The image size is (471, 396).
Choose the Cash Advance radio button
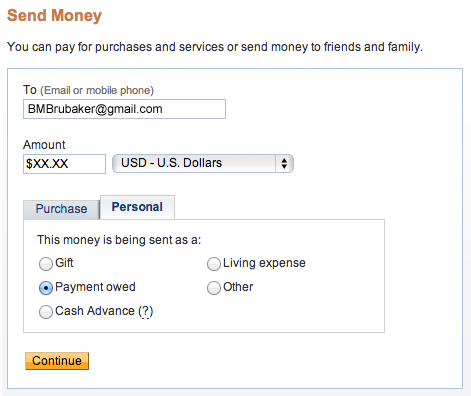tap(46, 312)
